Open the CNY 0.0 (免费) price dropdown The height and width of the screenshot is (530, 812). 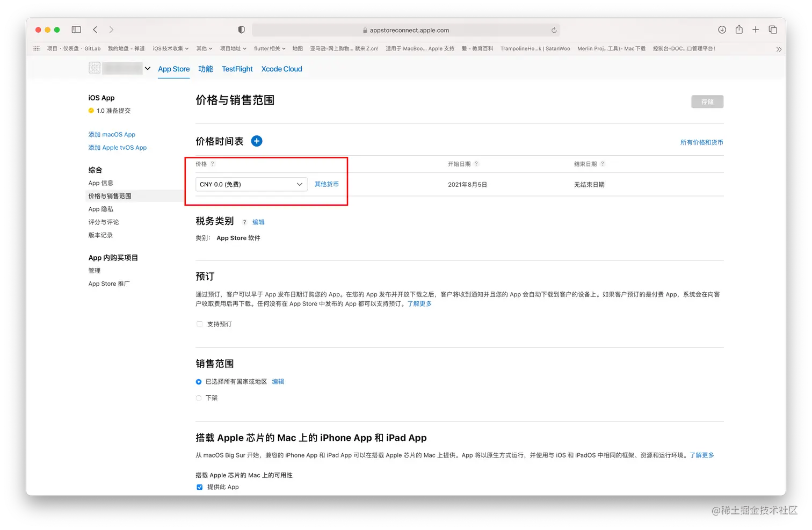[251, 184]
